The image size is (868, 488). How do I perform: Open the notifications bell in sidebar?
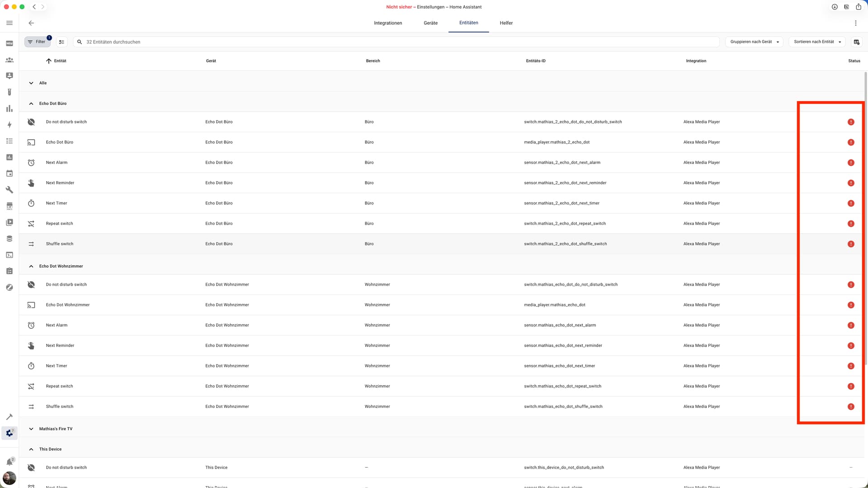coord(9,462)
